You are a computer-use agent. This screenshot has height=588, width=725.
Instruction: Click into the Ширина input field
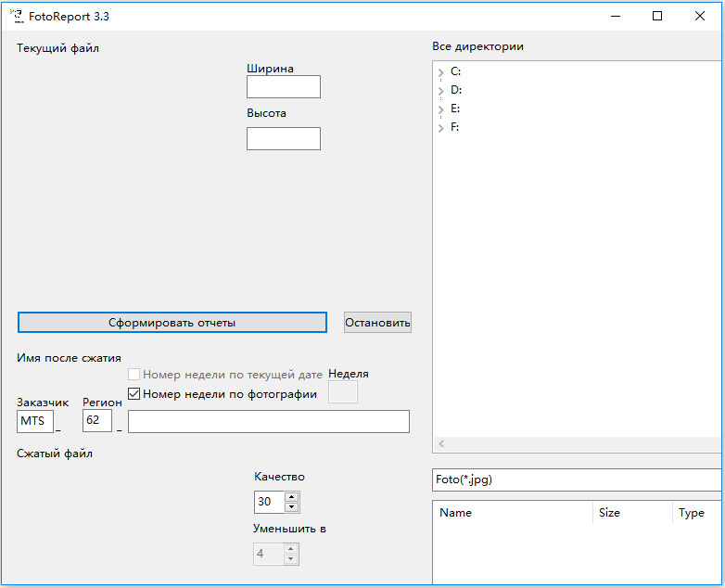click(x=283, y=87)
